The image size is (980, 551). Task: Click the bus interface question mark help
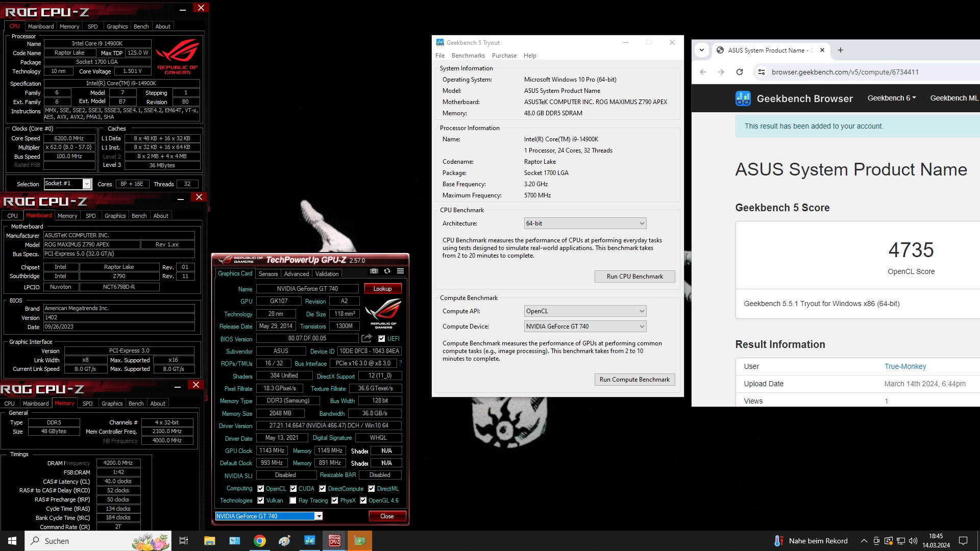pyautogui.click(x=401, y=363)
